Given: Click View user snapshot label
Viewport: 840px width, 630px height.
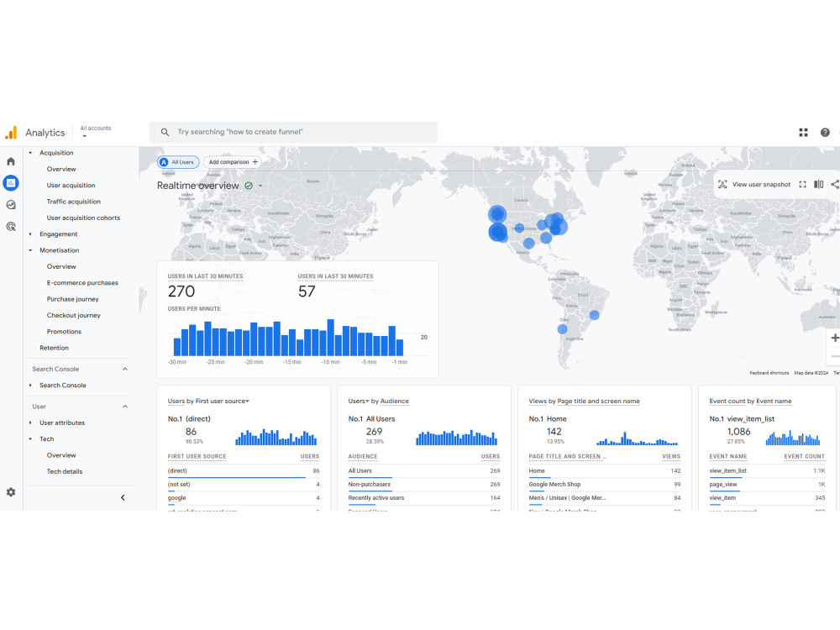Looking at the screenshot, I should point(761,184).
